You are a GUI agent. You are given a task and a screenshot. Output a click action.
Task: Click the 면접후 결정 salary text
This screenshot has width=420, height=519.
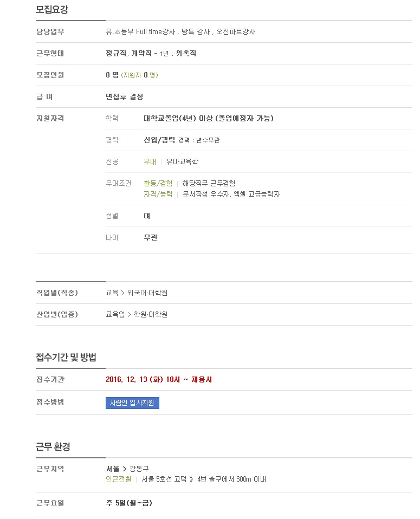[x=124, y=96]
